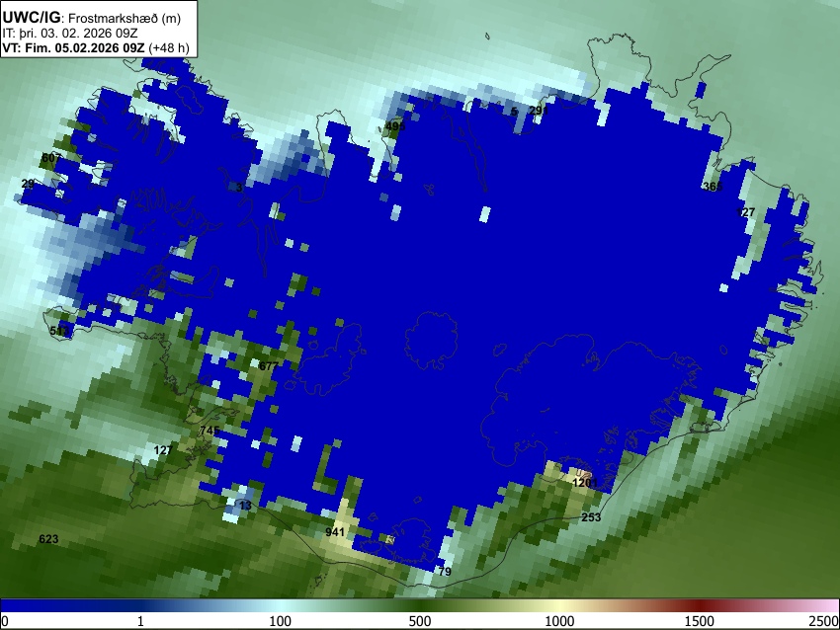Click the 941 value on the map
Screen dimensions: 840x630
pyautogui.click(x=335, y=532)
